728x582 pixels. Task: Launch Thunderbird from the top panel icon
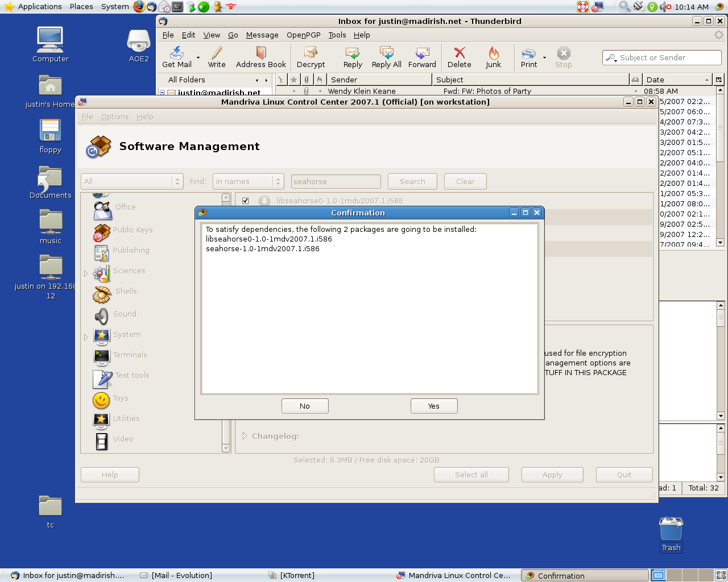point(152,7)
